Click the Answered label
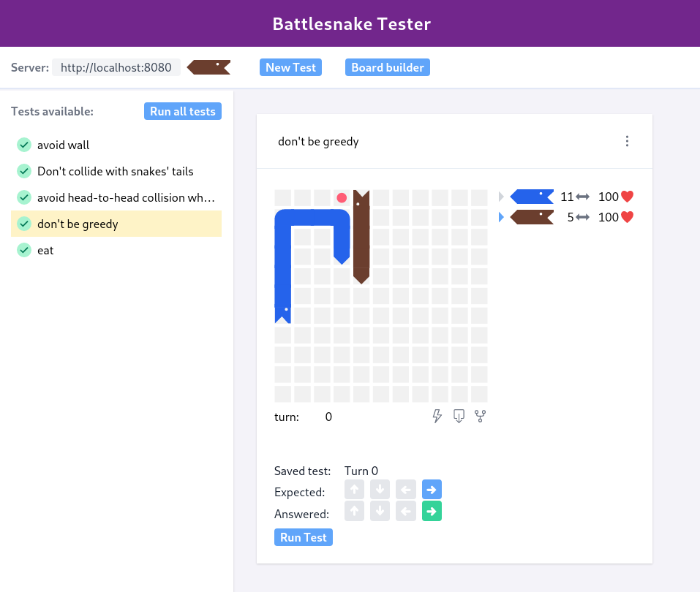700x592 pixels. point(301,514)
